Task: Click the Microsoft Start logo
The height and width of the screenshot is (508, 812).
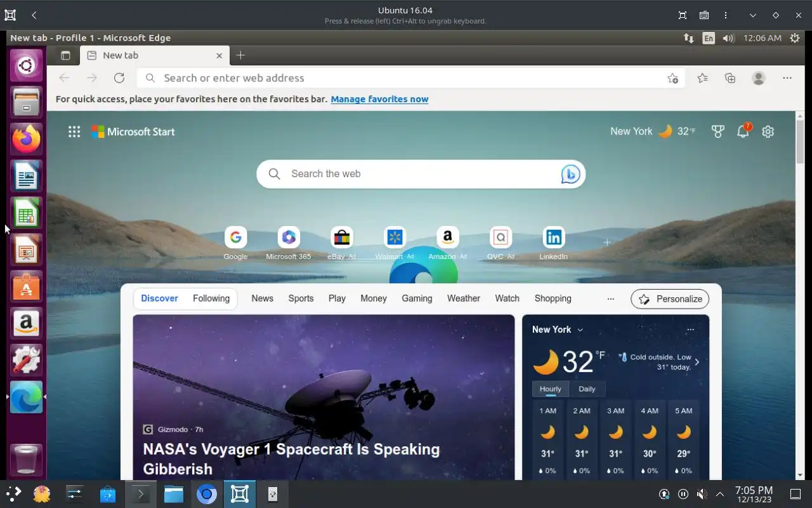Action: tap(133, 131)
